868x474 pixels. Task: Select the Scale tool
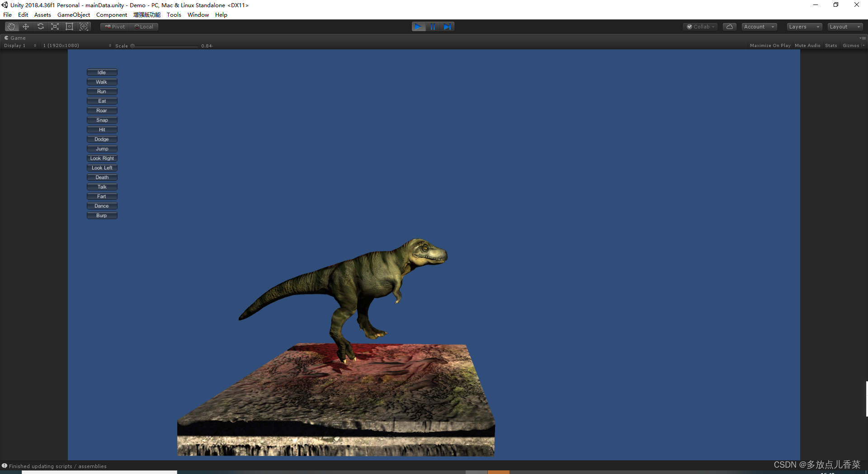click(x=55, y=27)
